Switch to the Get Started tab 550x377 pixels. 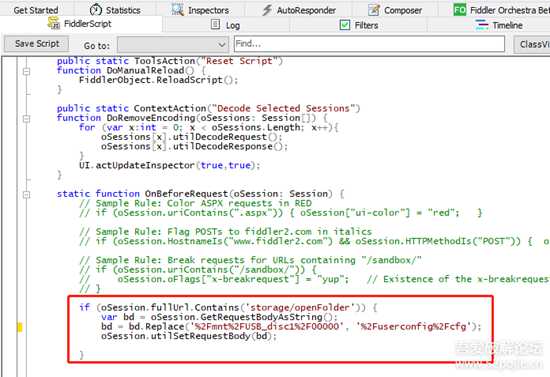click(x=36, y=10)
